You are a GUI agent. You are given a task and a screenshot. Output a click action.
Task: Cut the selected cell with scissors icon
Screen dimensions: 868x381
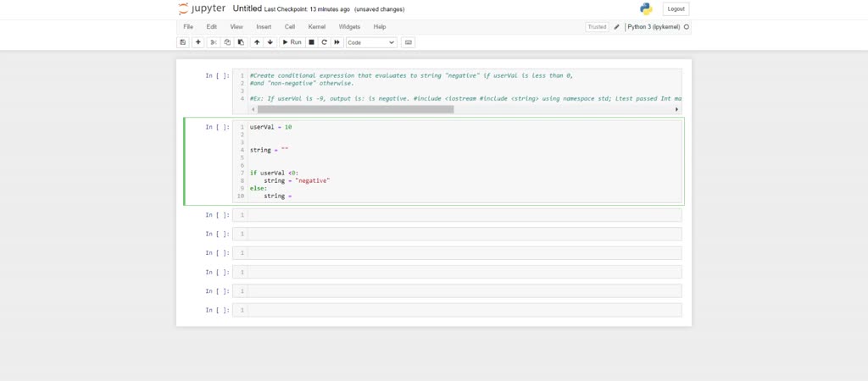pyautogui.click(x=214, y=42)
